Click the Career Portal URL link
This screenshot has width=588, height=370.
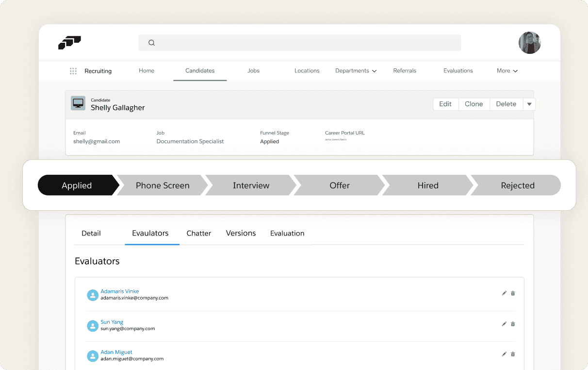click(x=336, y=139)
